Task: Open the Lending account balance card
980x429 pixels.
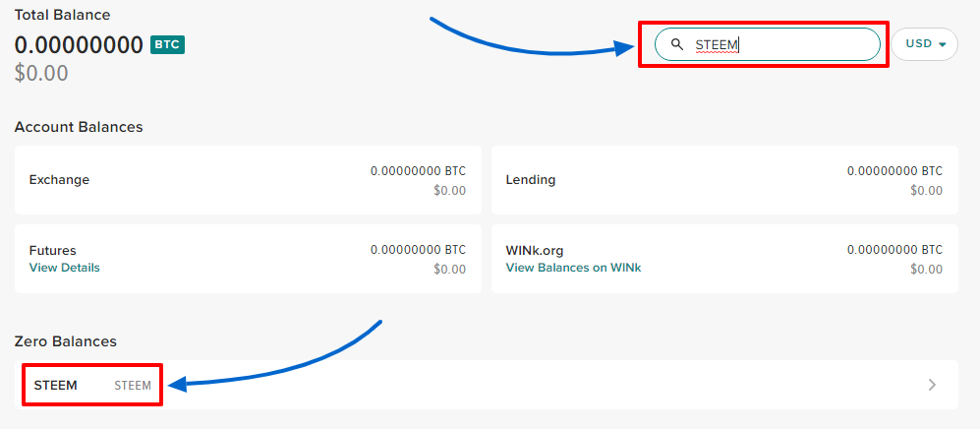Action: point(724,180)
